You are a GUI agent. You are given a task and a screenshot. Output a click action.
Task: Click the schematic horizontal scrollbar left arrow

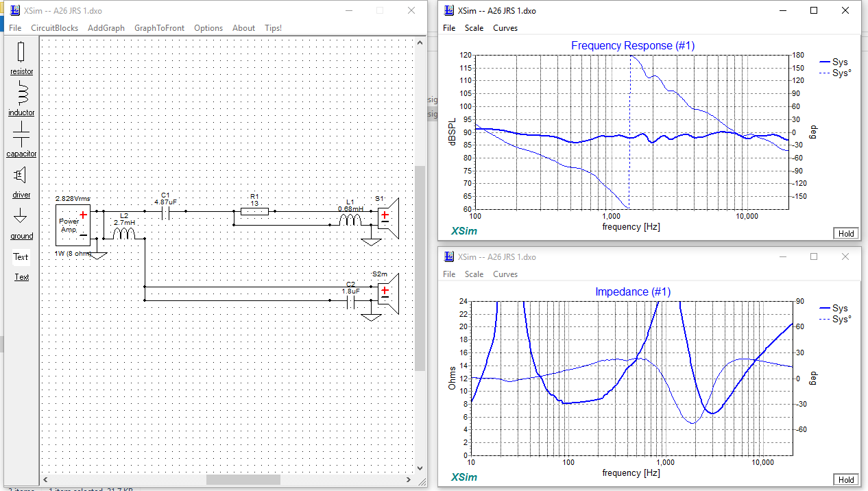coord(45,480)
